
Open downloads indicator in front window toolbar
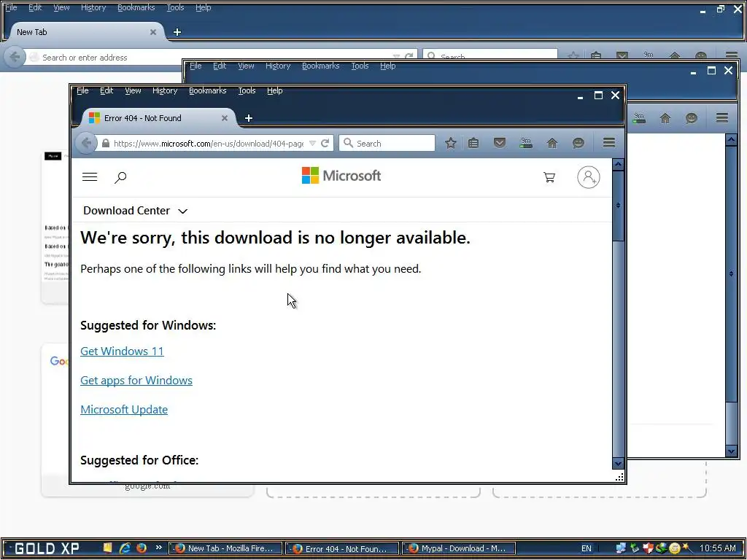click(526, 143)
